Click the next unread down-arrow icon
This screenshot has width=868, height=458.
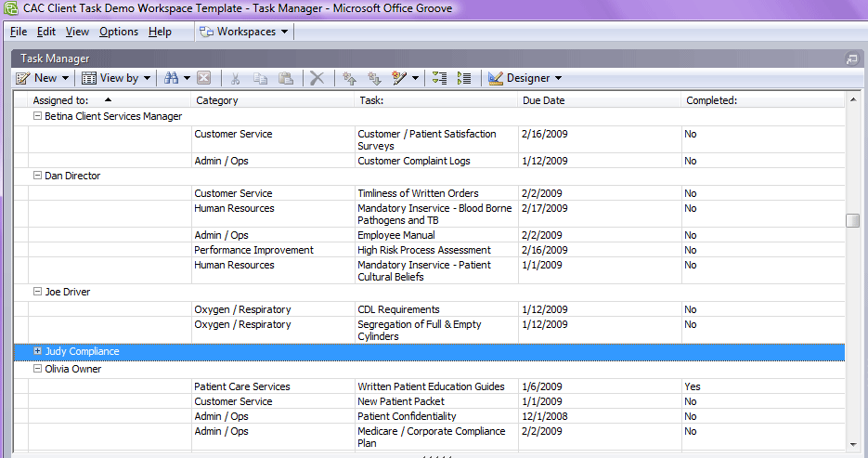pyautogui.click(x=375, y=79)
